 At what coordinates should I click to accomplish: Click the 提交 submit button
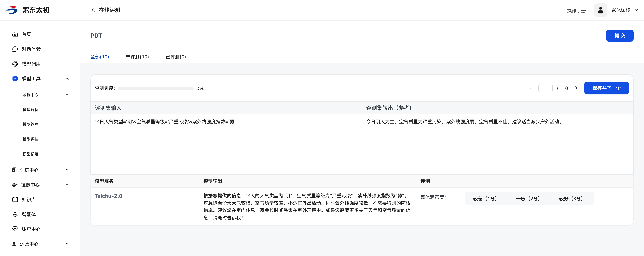click(x=619, y=36)
